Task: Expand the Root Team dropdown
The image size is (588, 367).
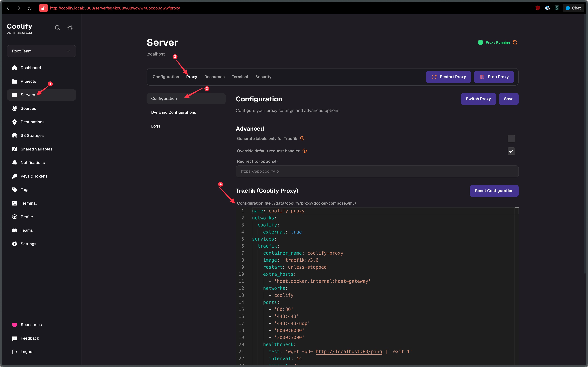Action: click(x=41, y=51)
